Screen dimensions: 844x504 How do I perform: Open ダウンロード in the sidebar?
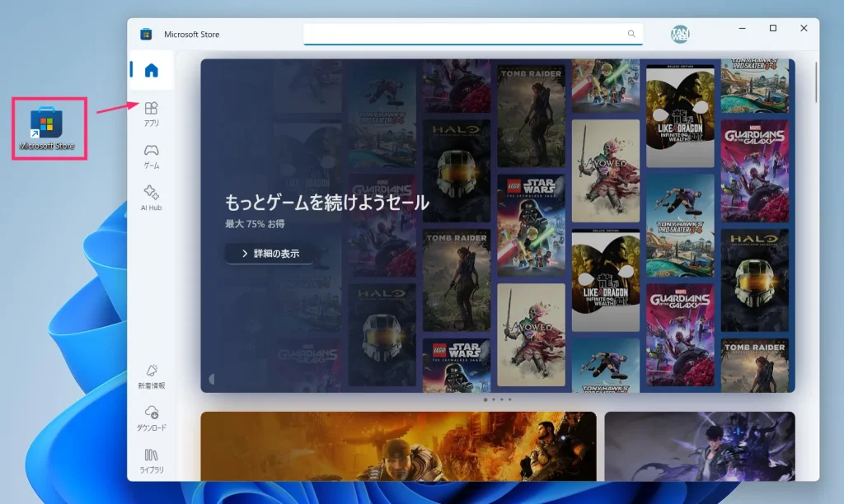152,418
